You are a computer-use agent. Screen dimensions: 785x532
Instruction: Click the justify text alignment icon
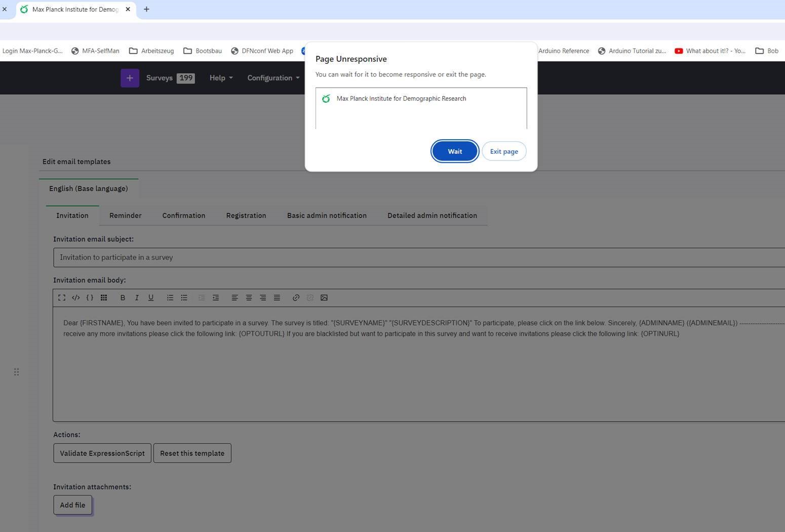tap(277, 298)
